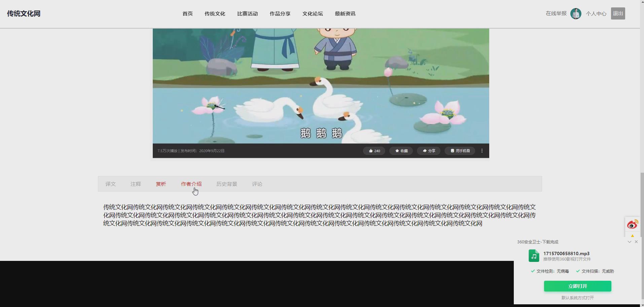Collapse the 360 download popup with chevron
Screen dimensions: 644x307
click(x=629, y=242)
